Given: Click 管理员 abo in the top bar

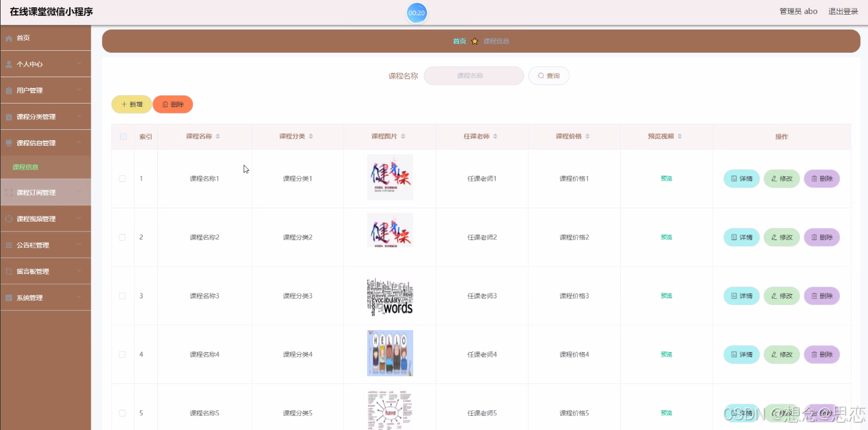Looking at the screenshot, I should (x=798, y=12).
